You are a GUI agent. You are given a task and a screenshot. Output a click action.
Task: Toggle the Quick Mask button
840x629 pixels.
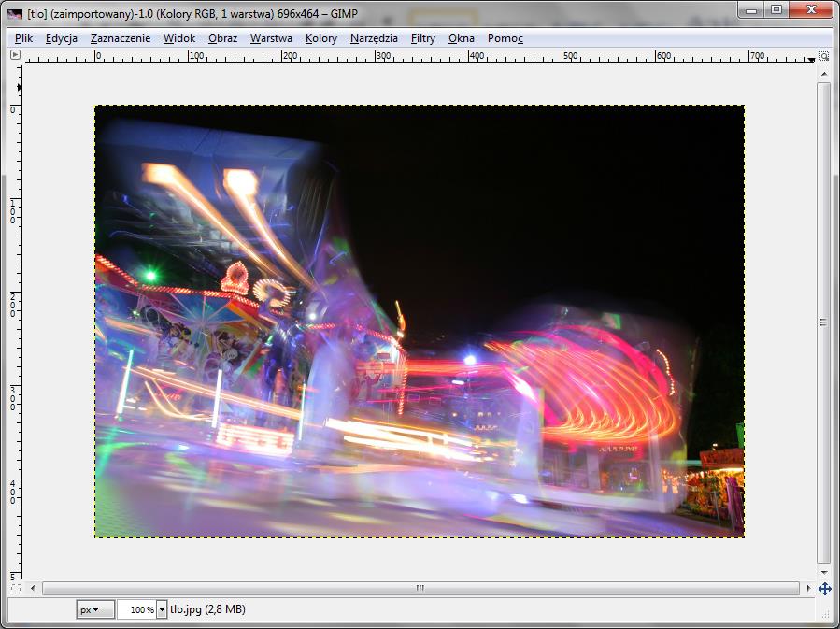point(16,589)
